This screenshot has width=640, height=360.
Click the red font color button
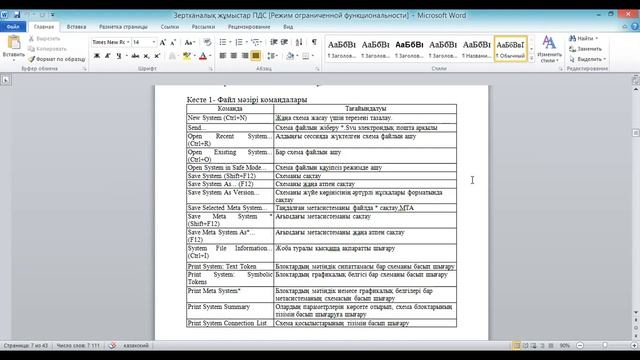click(203, 56)
